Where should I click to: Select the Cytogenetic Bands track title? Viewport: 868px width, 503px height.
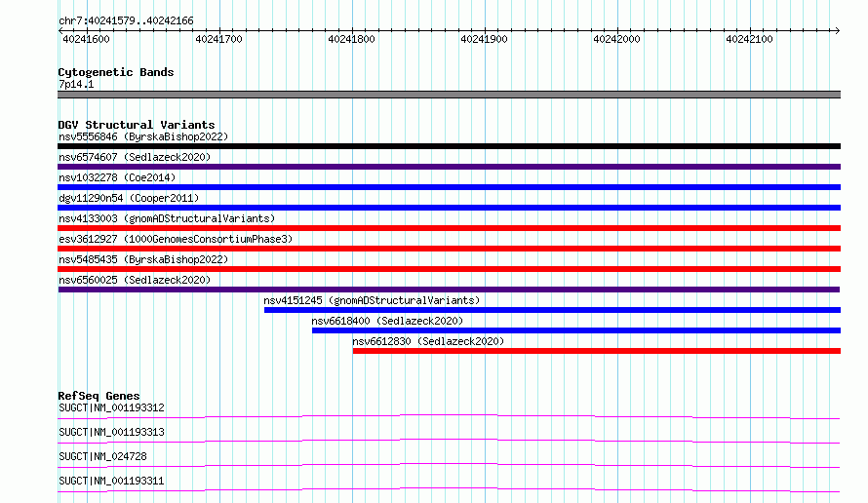[x=116, y=72]
